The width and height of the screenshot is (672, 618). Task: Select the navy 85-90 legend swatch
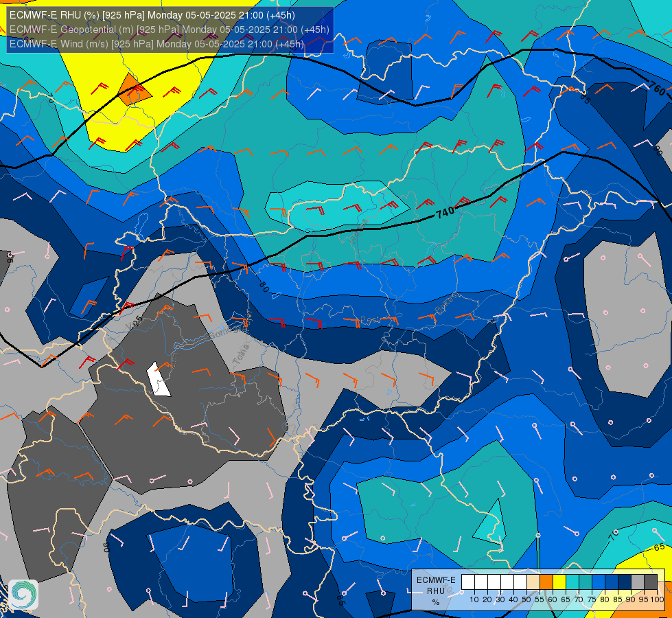click(625, 582)
